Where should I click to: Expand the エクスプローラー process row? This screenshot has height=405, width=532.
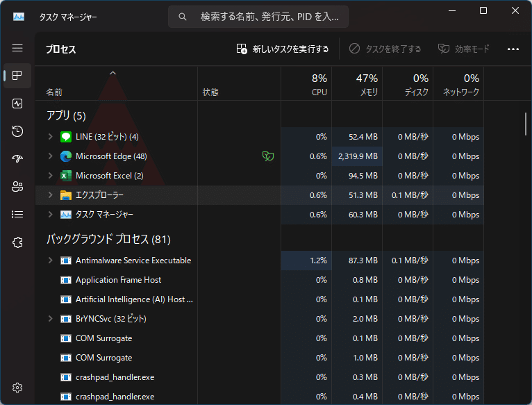click(51, 195)
